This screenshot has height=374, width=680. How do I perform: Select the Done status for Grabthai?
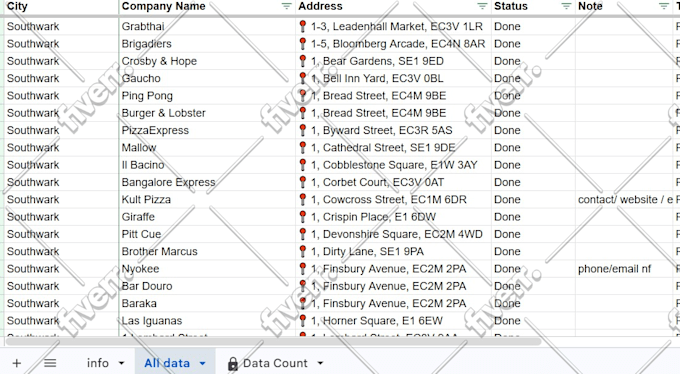tap(533, 26)
